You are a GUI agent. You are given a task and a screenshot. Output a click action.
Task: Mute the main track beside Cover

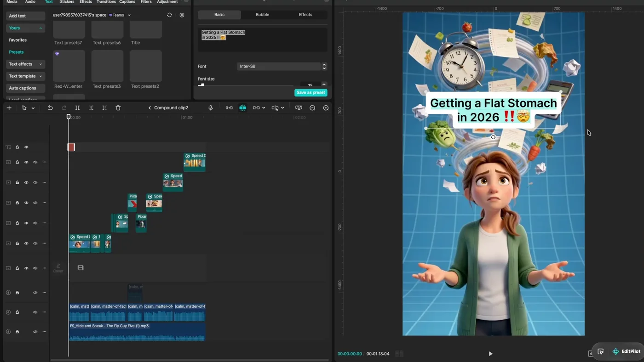coord(35,268)
